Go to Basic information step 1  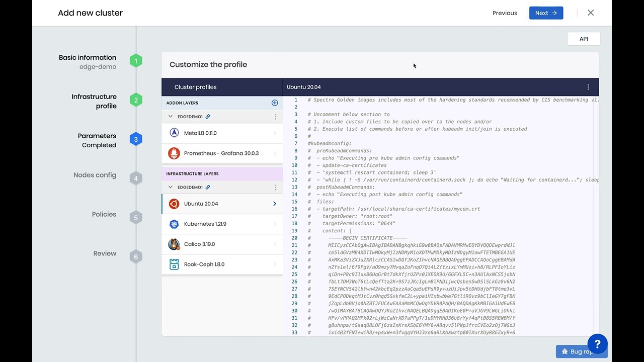135,61
